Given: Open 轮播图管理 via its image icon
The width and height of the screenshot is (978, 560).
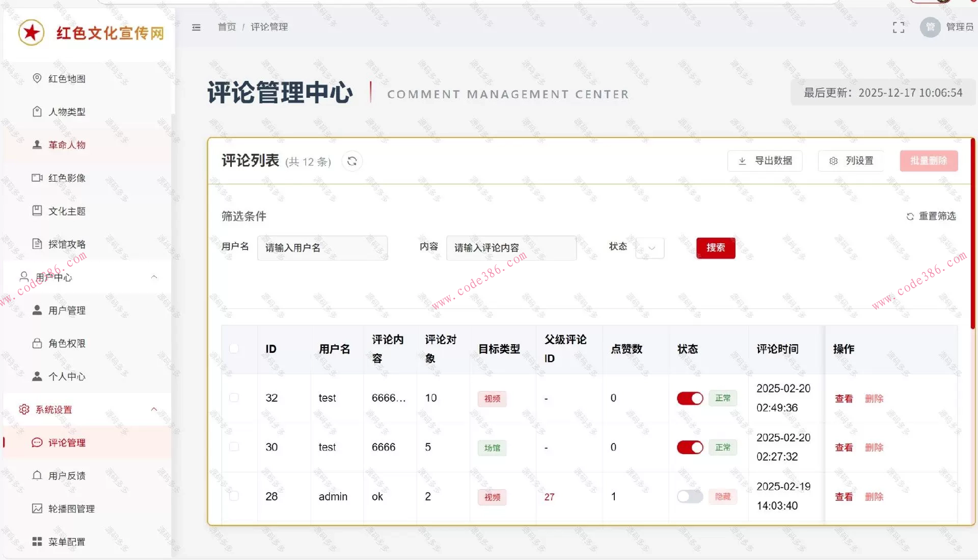Looking at the screenshot, I should coord(37,508).
